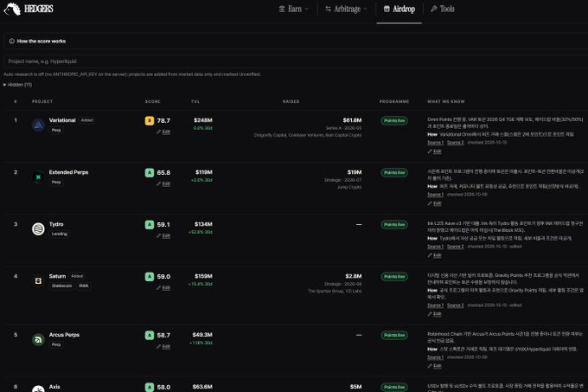Click the S grade badge for Variational
This screenshot has width=588, height=392.
tap(150, 120)
